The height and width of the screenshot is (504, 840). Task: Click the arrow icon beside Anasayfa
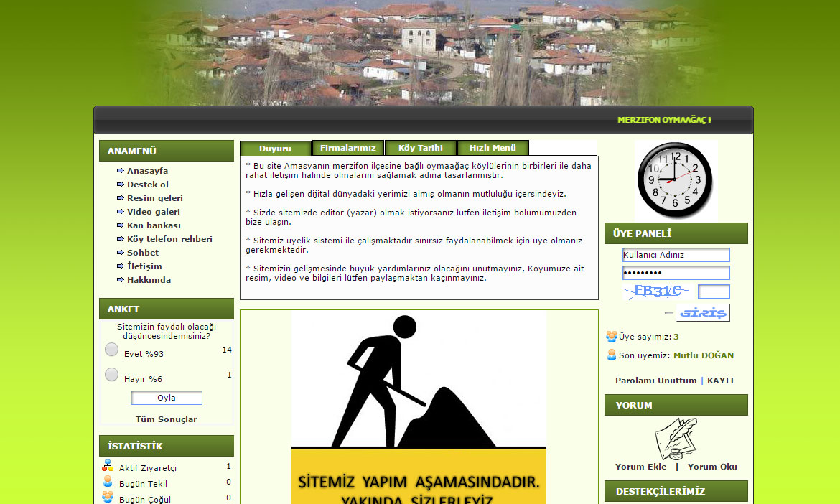pyautogui.click(x=121, y=171)
